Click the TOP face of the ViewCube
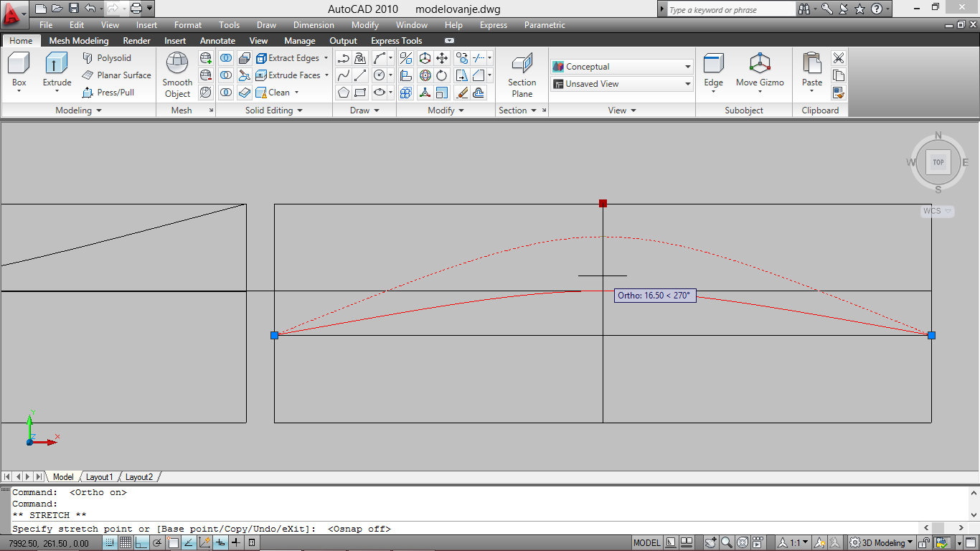This screenshot has height=551, width=980. tap(938, 162)
